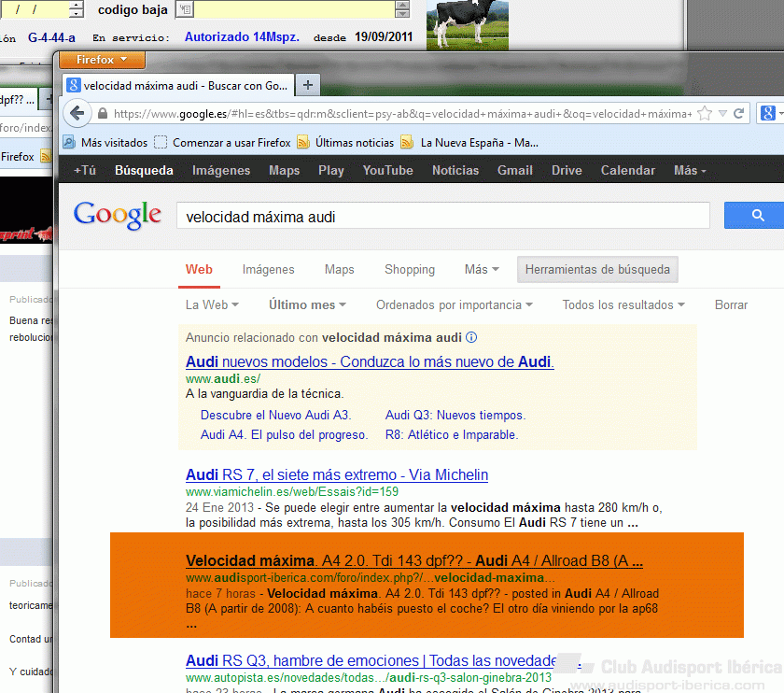Screen dimensions: 784x693
Task: Click the icon button beside codigo baja
Action: pyautogui.click(x=185, y=9)
